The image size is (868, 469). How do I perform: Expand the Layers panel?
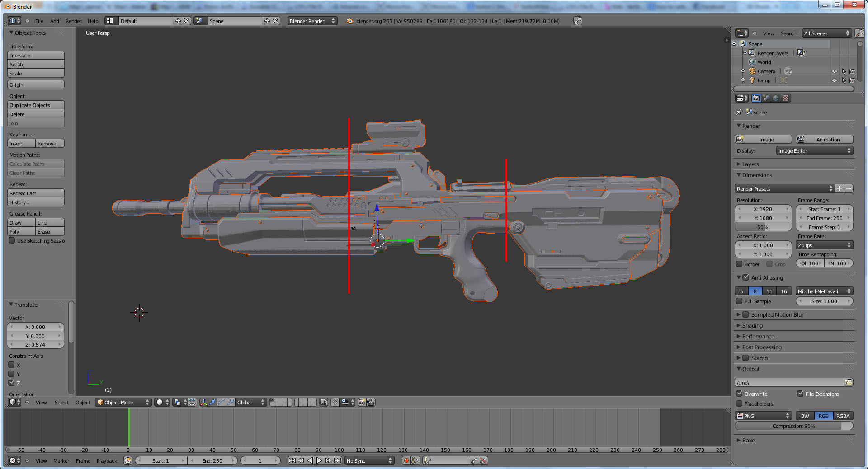(x=750, y=164)
